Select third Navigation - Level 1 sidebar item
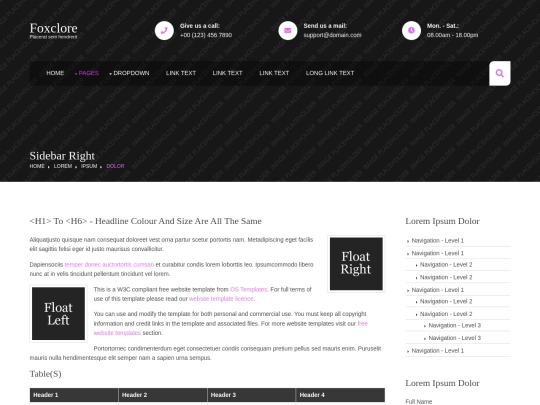This screenshot has height=405, width=540. (438, 290)
